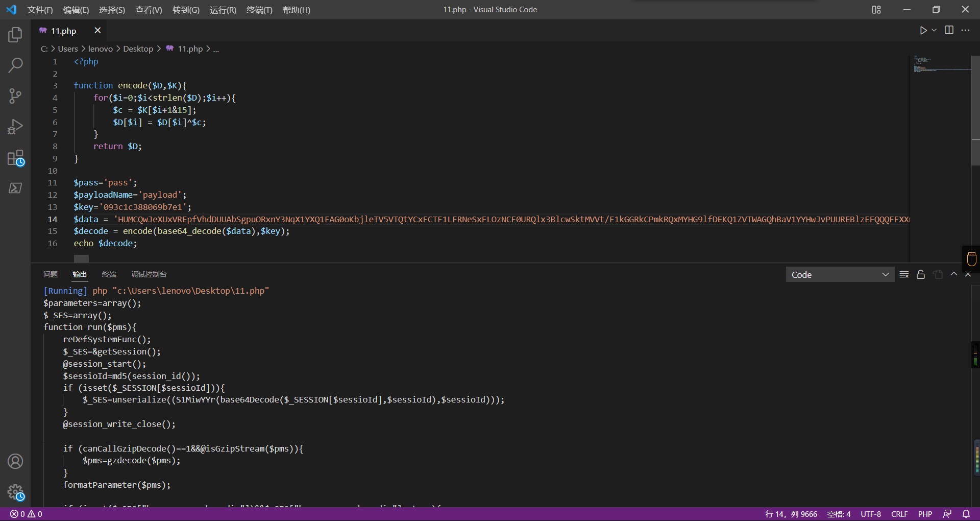Click the lenovo breadcrumb segment
Screen dimensions: 980x521
pyautogui.click(x=100, y=49)
